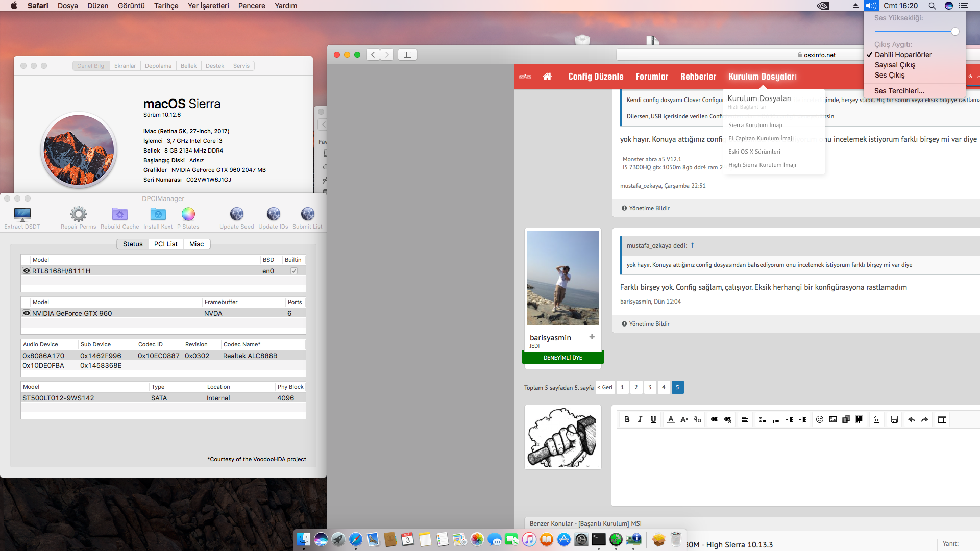
Task: Go to page 4 of the thread
Action: point(664,387)
